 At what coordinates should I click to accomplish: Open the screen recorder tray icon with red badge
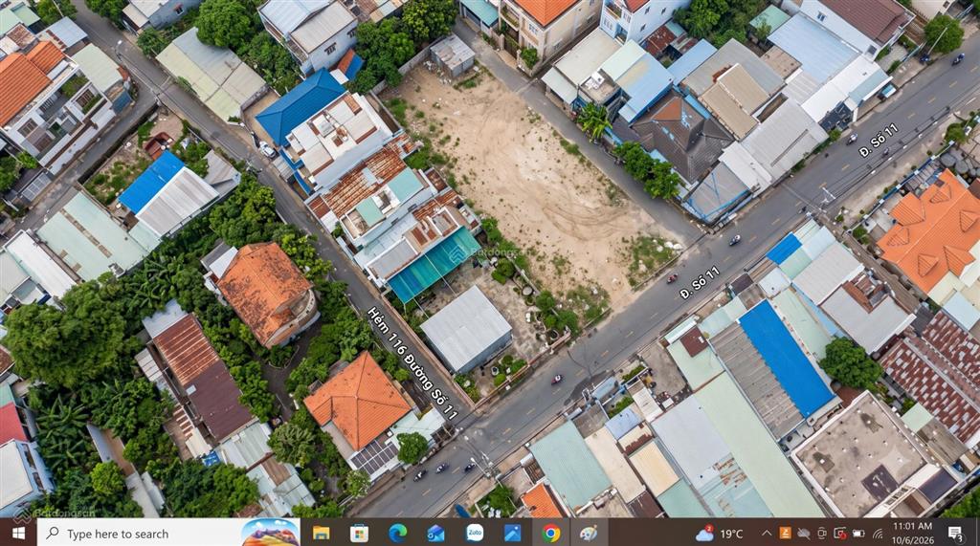coord(840,534)
